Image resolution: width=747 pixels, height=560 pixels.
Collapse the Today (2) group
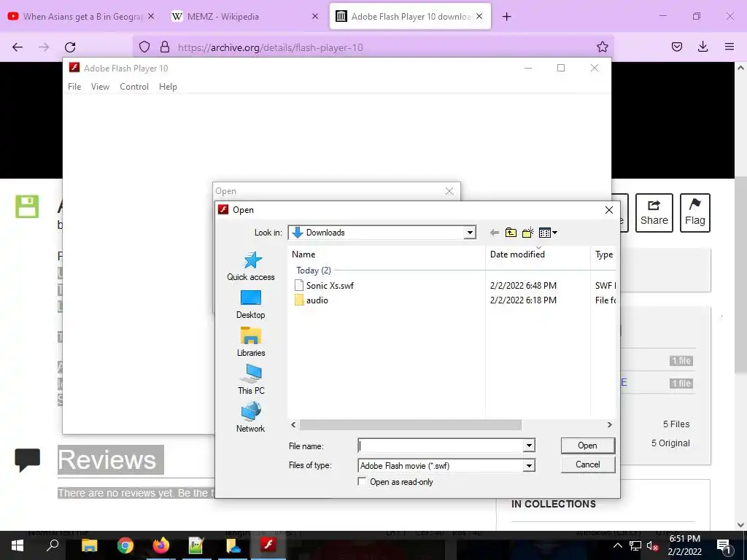click(314, 271)
